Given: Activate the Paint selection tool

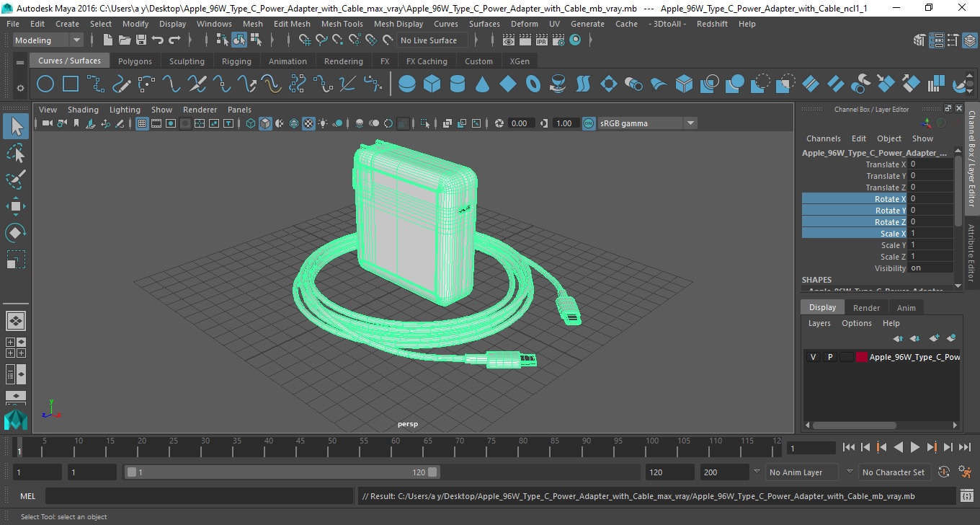Looking at the screenshot, I should click(x=16, y=180).
